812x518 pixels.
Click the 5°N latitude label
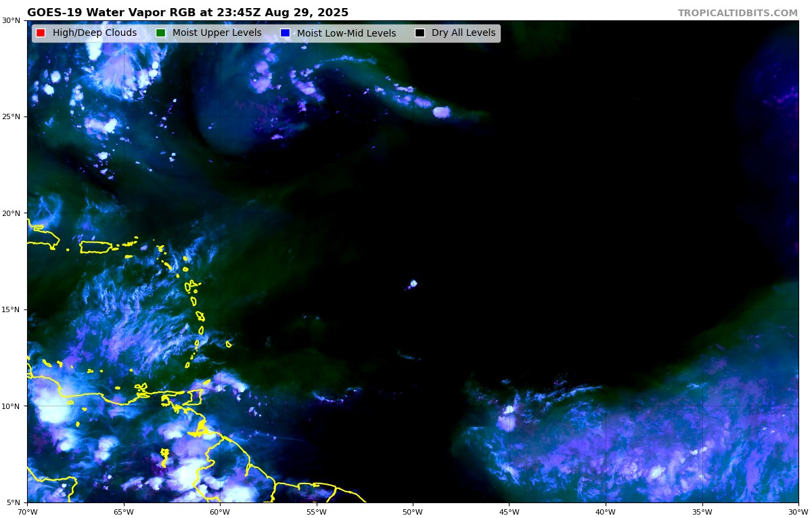13,502
